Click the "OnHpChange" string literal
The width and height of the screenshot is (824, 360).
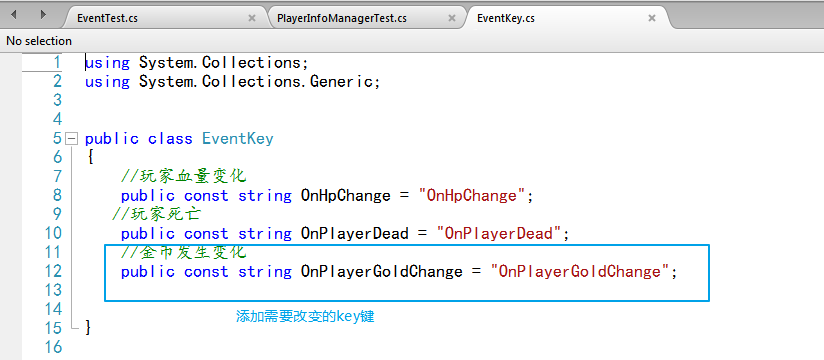pyautogui.click(x=472, y=196)
